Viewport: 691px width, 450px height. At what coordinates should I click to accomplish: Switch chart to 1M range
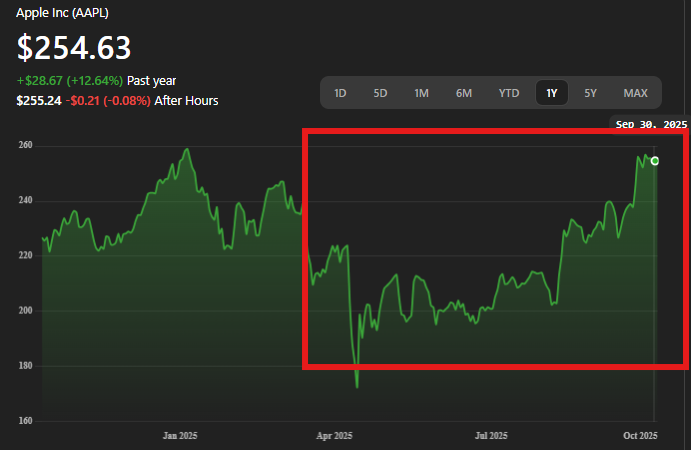tap(421, 93)
